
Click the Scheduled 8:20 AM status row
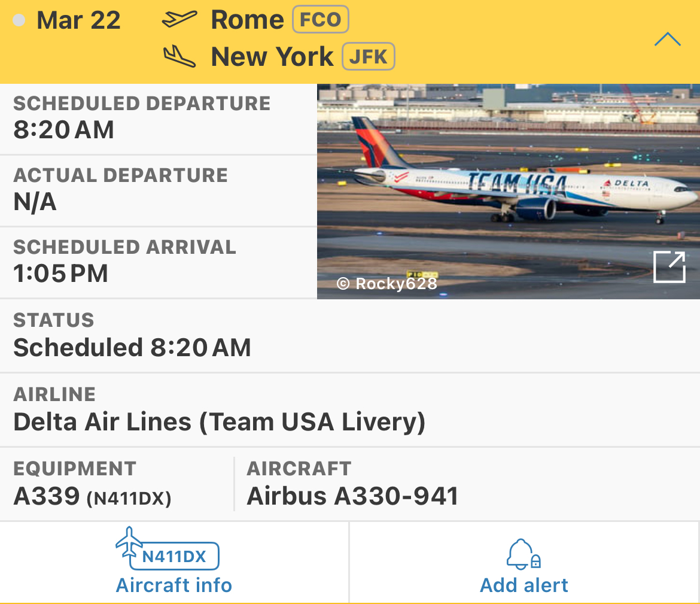click(350, 335)
